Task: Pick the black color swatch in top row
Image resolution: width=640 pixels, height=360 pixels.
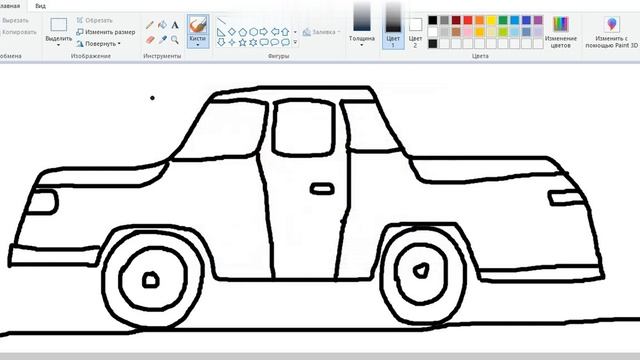Action: click(433, 20)
